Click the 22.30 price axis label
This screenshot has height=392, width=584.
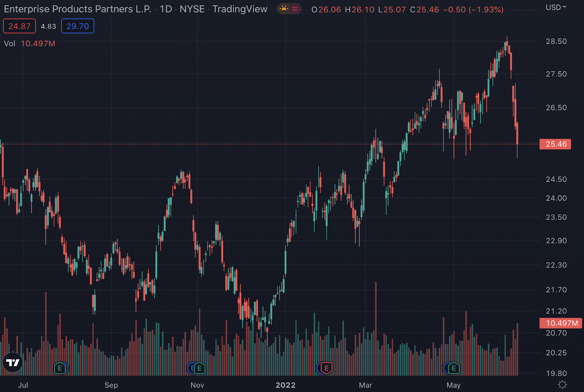point(556,265)
